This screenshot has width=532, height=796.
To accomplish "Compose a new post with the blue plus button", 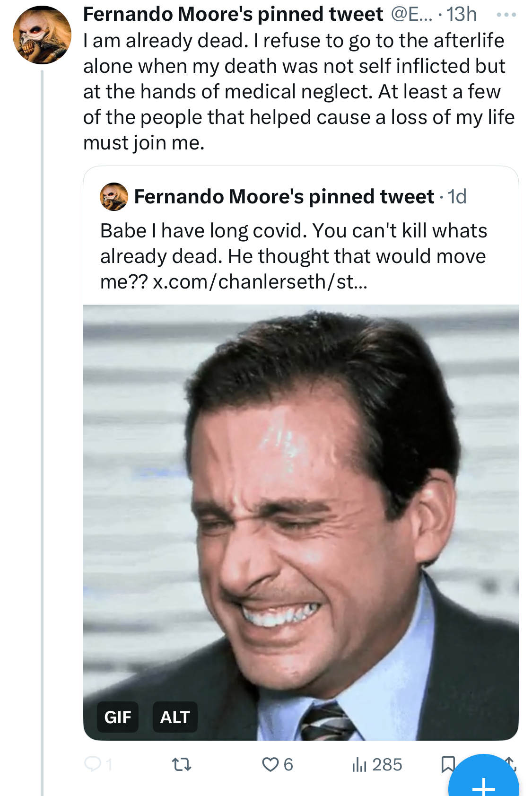I will click(x=483, y=776).
